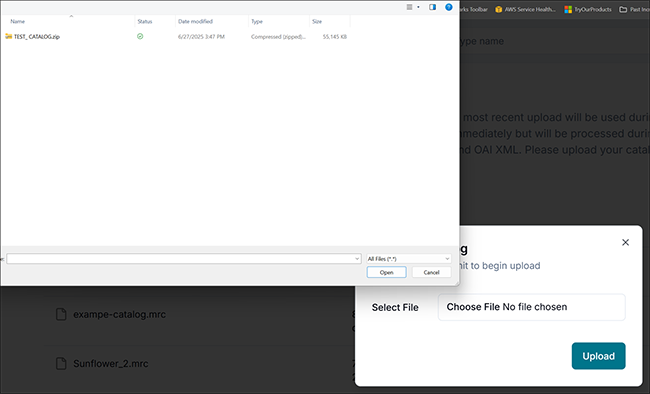Open the Past bookmarks folder
Image resolution: width=650 pixels, height=394 pixels.
click(x=634, y=9)
